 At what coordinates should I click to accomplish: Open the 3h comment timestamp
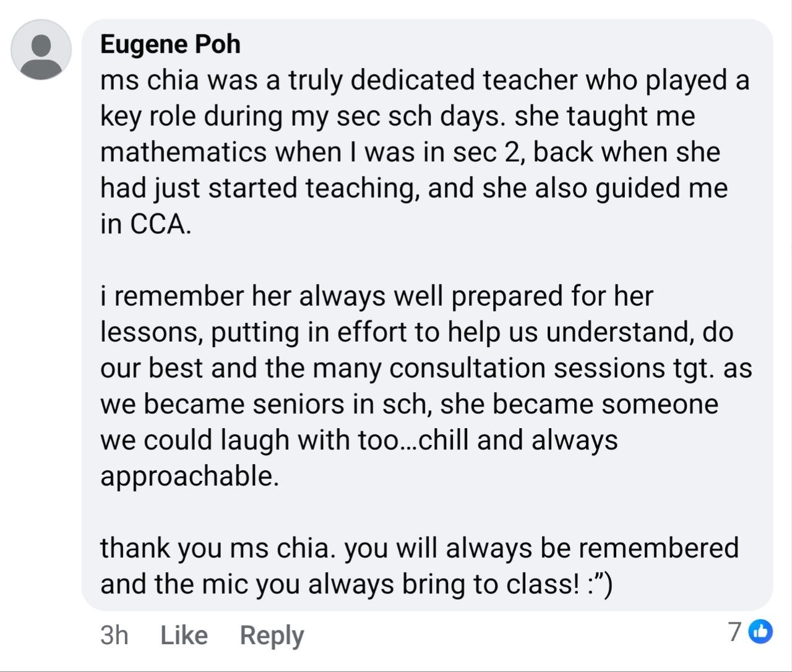(114, 635)
